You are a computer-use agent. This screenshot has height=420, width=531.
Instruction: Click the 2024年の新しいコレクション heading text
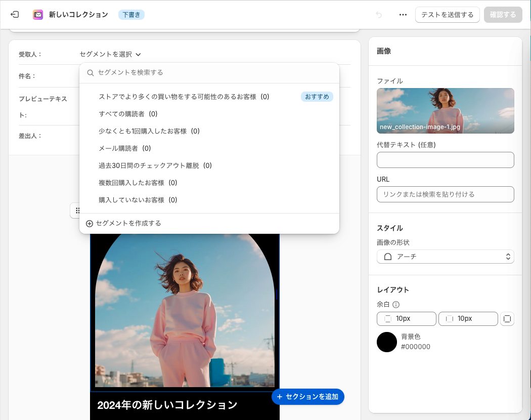[167, 405]
